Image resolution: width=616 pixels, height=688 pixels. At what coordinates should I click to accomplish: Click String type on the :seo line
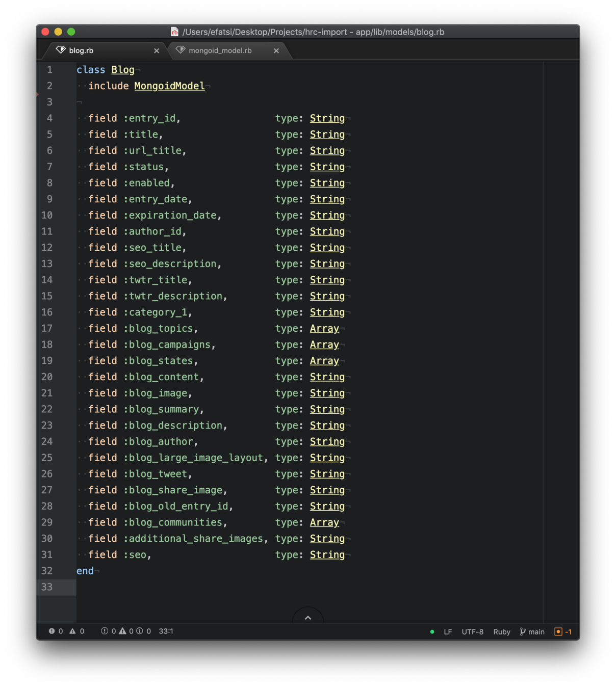pyautogui.click(x=327, y=555)
